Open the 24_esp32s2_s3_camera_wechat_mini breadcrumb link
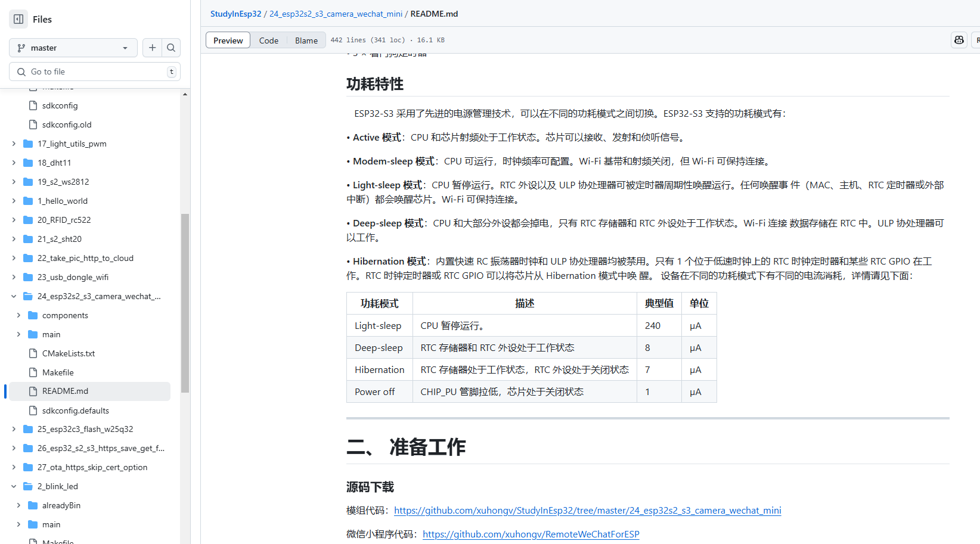Screen dimensions: 980x544 [336, 14]
